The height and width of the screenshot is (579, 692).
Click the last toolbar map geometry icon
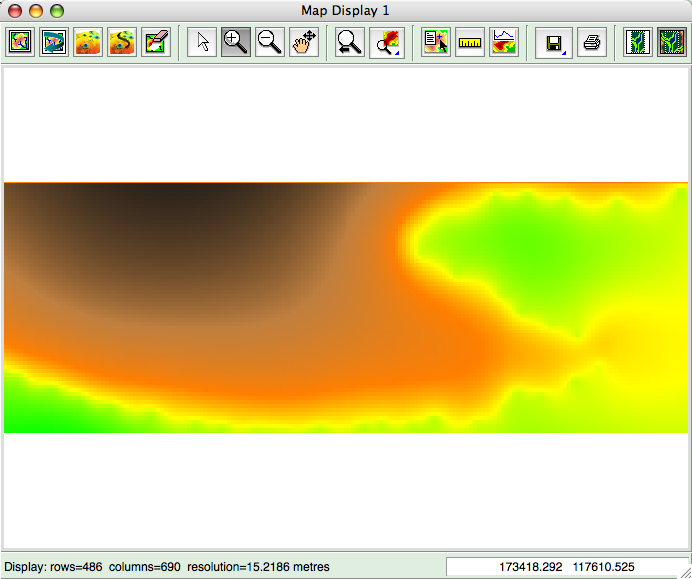click(671, 42)
